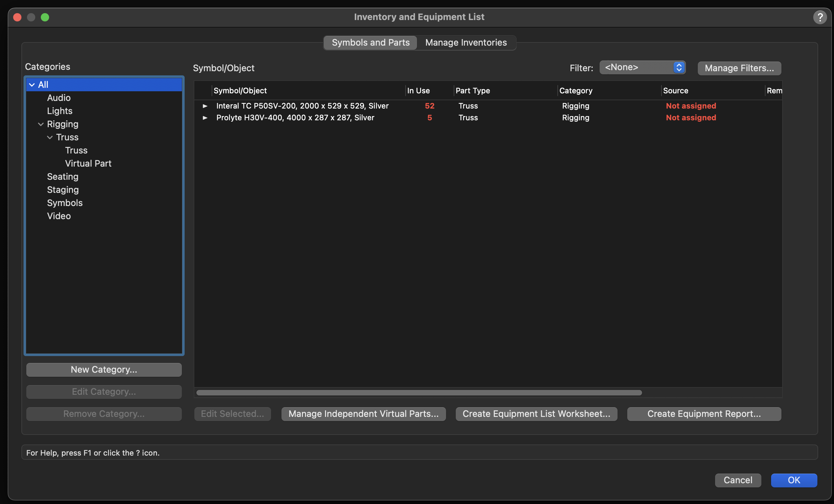This screenshot has width=834, height=504.
Task: Open the Filter dropdown showing None
Action: [642, 67]
